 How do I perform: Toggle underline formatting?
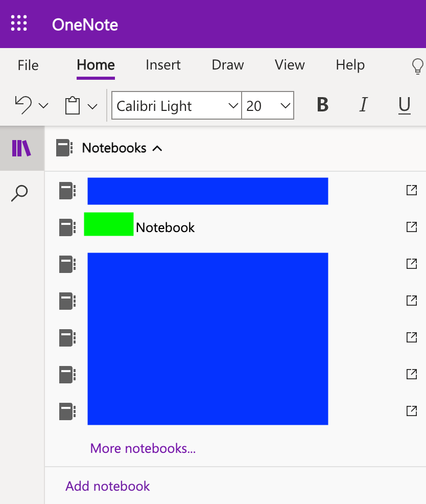(x=404, y=105)
